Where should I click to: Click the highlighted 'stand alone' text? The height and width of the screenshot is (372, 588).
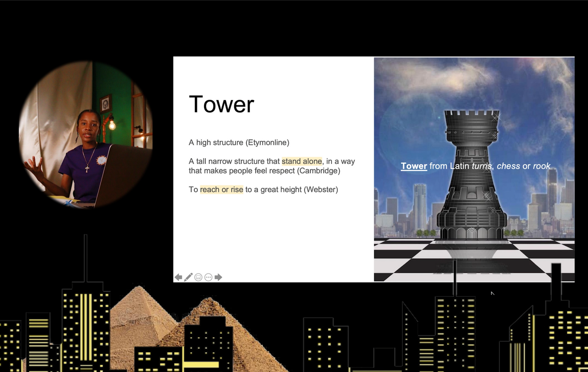(x=302, y=161)
